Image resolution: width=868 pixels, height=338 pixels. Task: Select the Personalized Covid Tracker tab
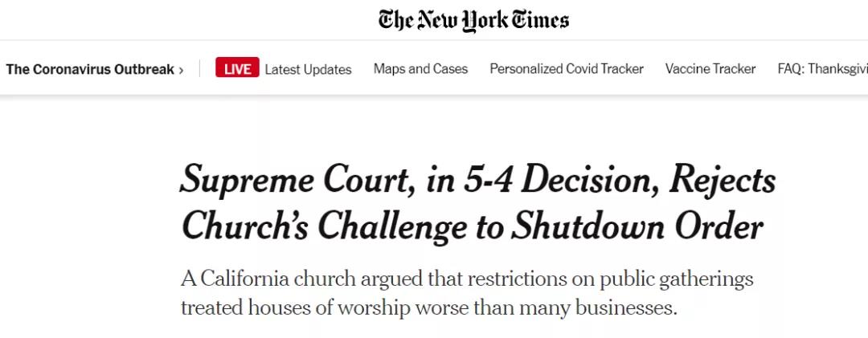point(567,69)
